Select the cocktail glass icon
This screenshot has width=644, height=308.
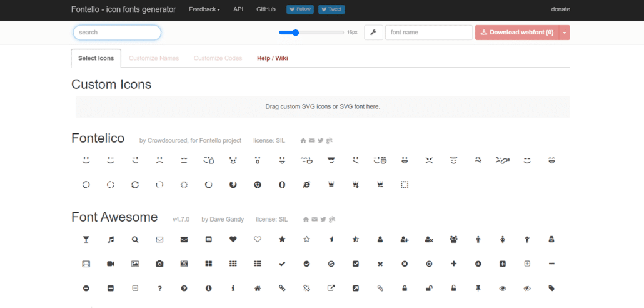[x=86, y=239]
